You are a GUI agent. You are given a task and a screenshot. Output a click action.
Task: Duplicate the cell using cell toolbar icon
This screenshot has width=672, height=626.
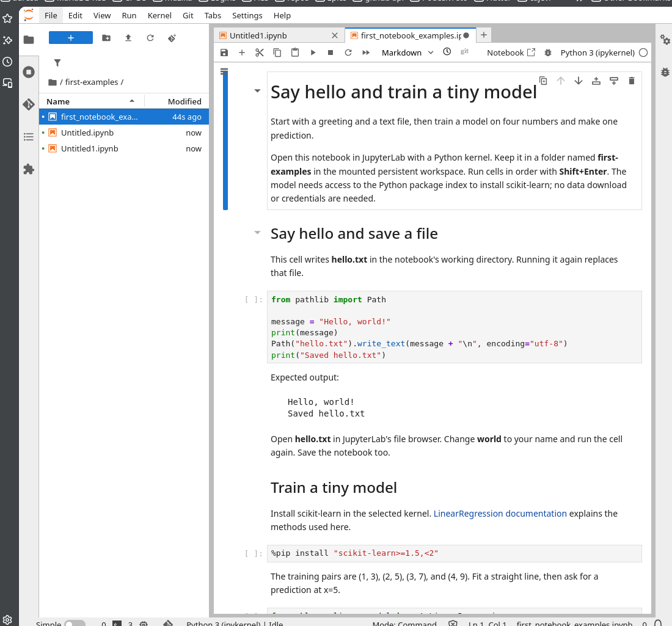543,81
